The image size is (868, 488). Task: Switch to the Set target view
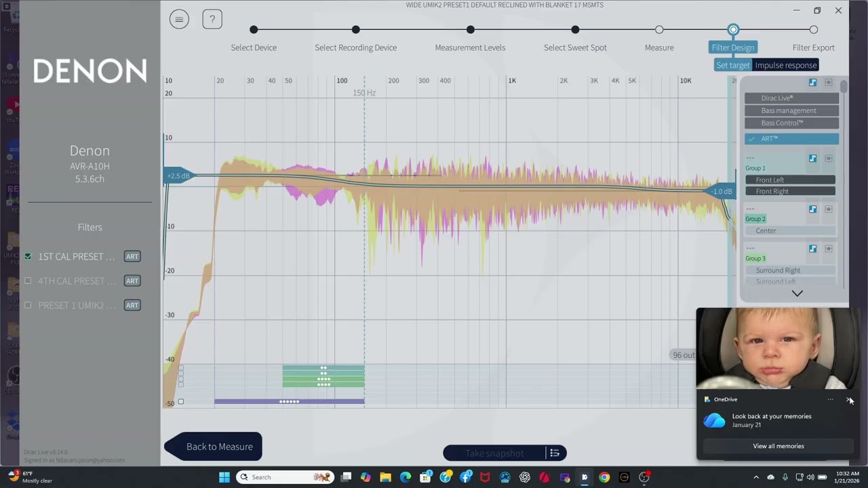(733, 65)
